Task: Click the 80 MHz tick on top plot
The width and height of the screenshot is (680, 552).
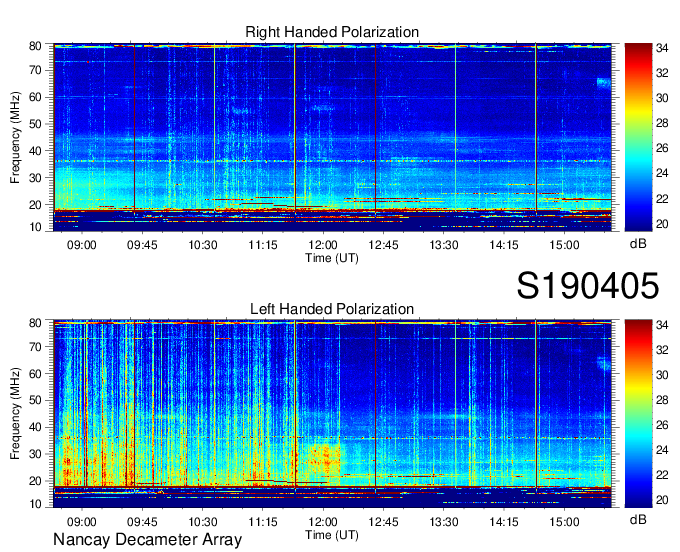Action: [x=35, y=46]
